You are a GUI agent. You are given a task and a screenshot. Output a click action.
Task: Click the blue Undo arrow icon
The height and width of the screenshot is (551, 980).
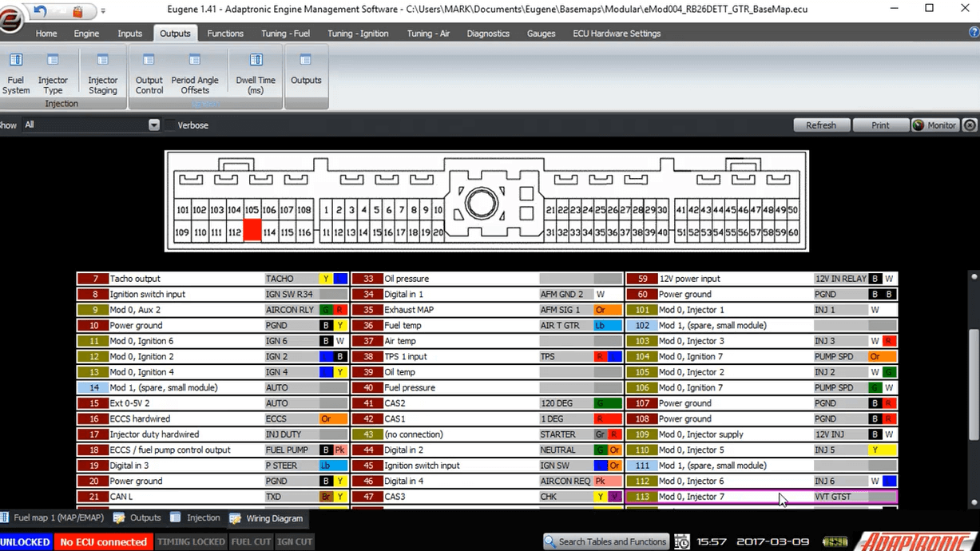click(x=40, y=11)
